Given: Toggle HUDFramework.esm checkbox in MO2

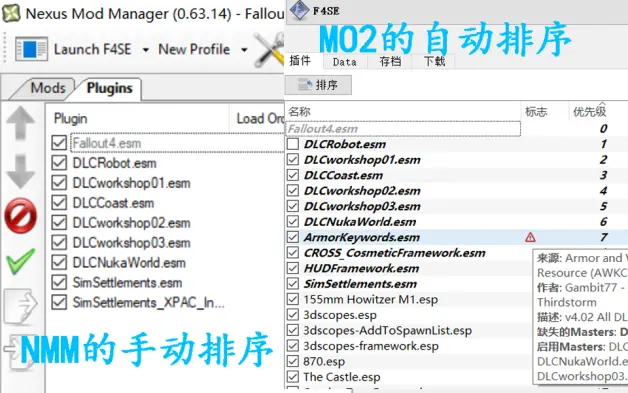Looking at the screenshot, I should pos(293,268).
